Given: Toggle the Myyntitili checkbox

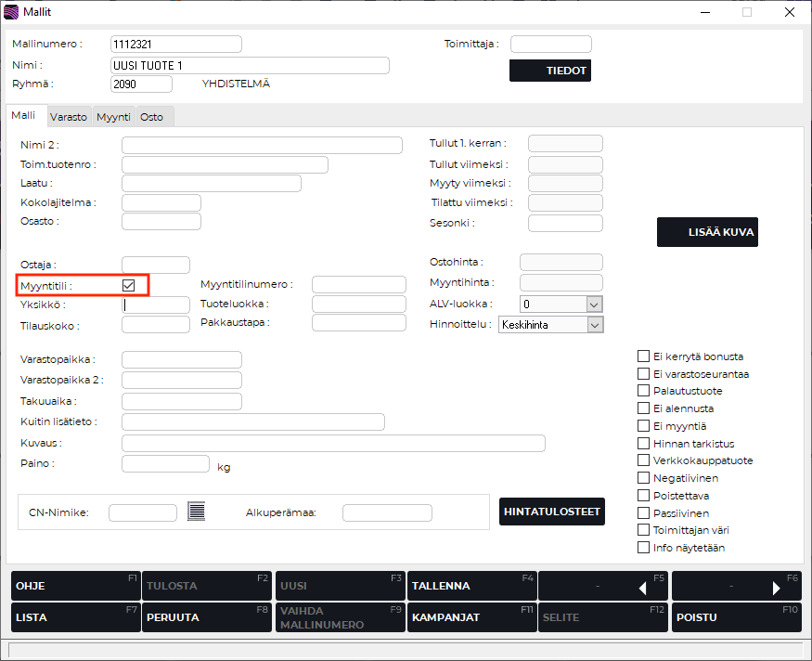Looking at the screenshot, I should (129, 285).
